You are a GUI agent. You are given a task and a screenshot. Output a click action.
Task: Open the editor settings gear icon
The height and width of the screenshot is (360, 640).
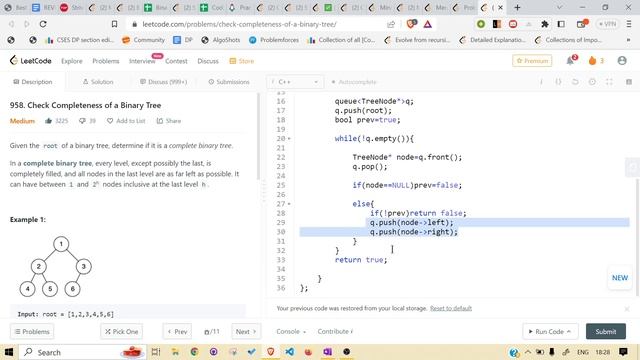(x=592, y=82)
